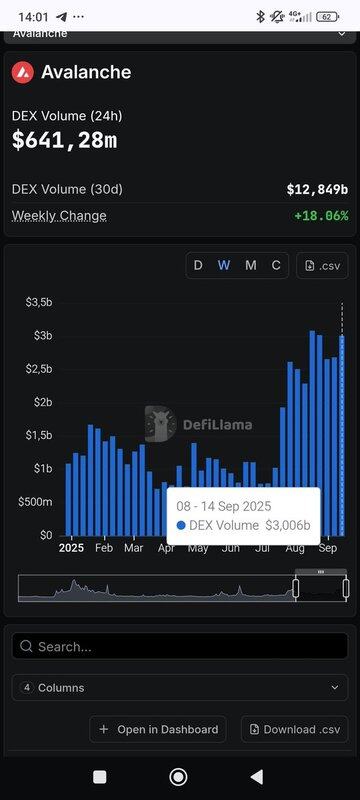Tap the Android home circle button
Viewport: 360px width, 800px height.
point(178,777)
